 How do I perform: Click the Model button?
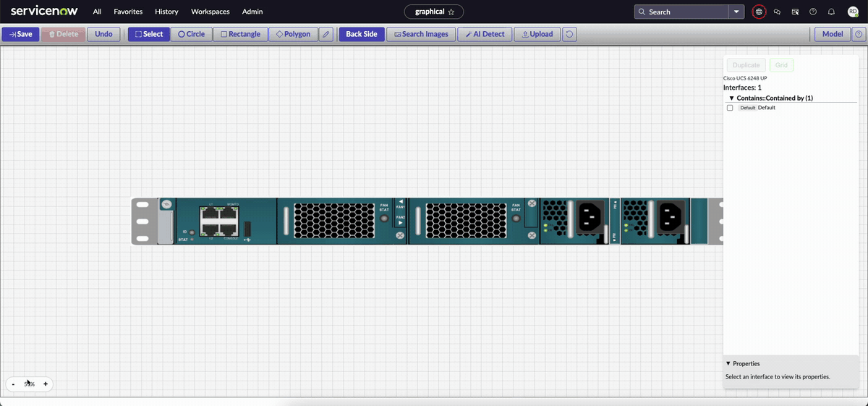833,34
